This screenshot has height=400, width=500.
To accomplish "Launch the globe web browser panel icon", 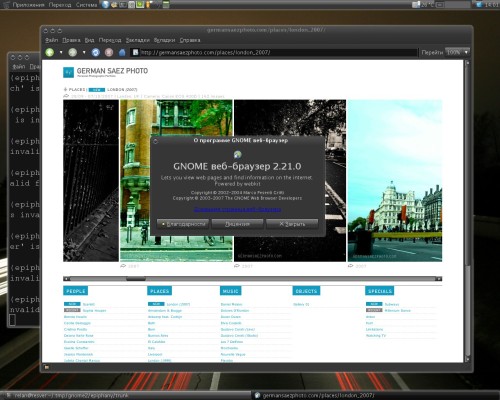I will (106, 4).
